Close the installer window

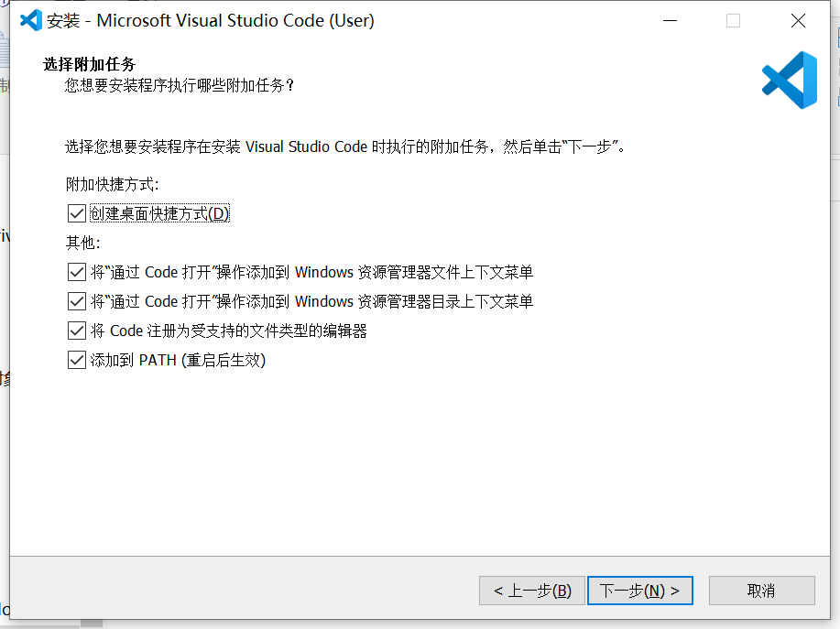[x=798, y=21]
